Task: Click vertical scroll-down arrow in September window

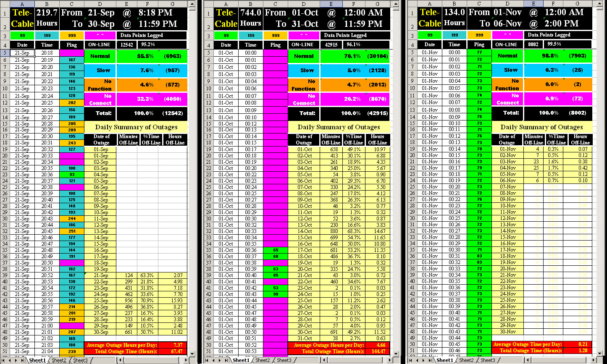Action: click(192, 354)
